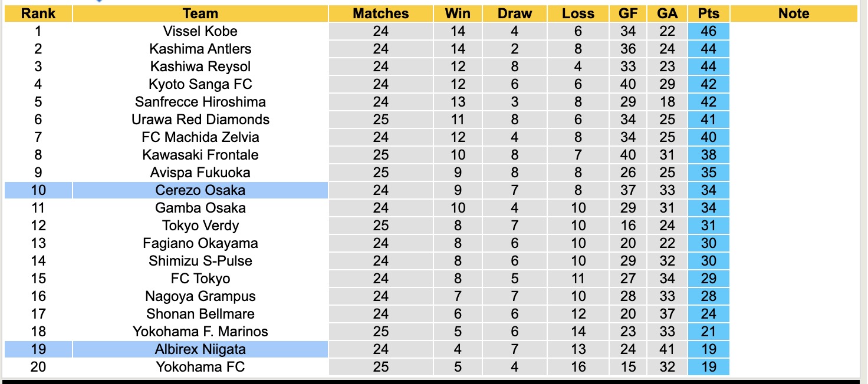
Task: Click the Win column header
Action: tap(457, 14)
